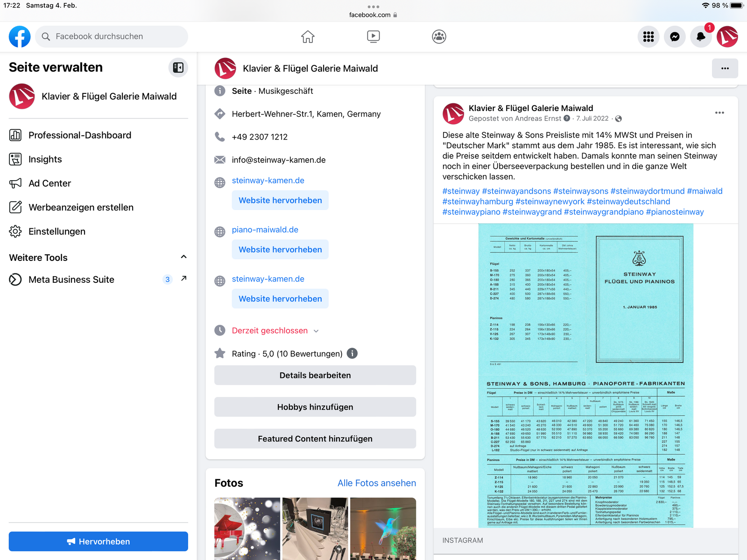747x560 pixels.
Task: Click the globe icon next to piano-maiwald.de
Action: click(x=219, y=231)
